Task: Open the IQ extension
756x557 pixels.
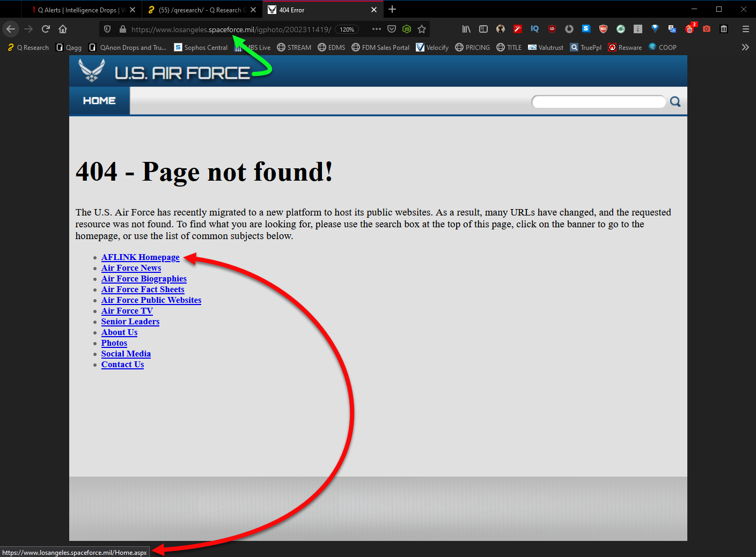Action: (x=535, y=29)
